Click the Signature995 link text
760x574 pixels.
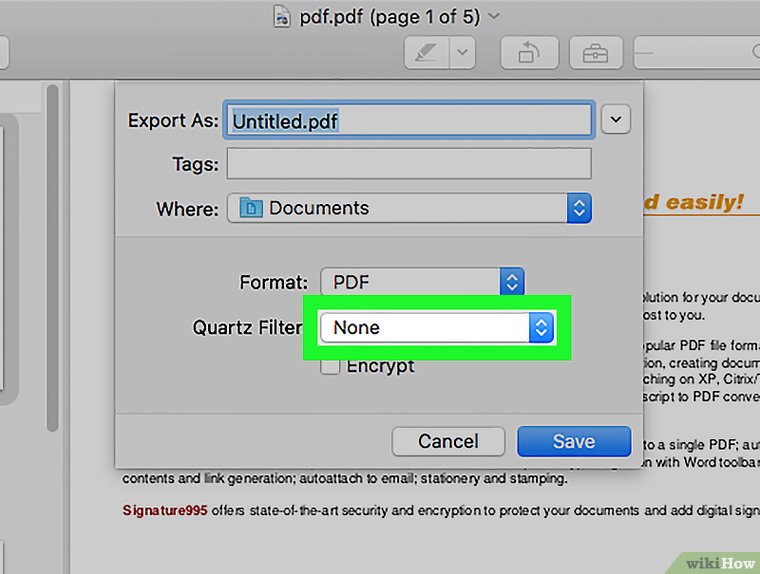click(x=165, y=510)
